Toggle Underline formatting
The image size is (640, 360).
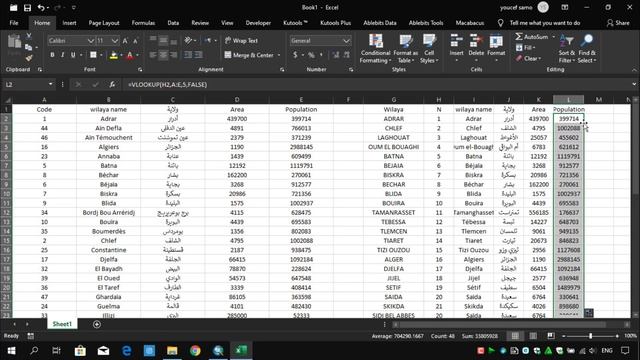tap(73, 55)
